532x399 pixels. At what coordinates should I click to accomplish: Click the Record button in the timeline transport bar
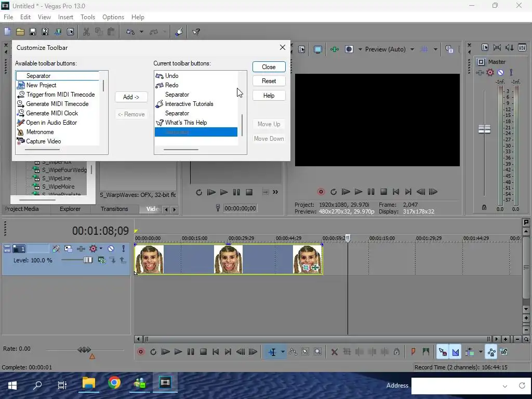pos(140,352)
